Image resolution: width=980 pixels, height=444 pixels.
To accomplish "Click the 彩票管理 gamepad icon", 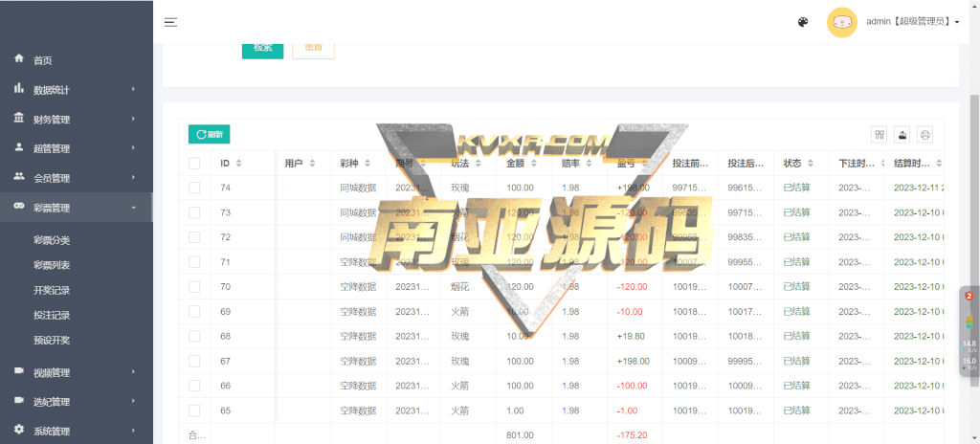I will [19, 205].
